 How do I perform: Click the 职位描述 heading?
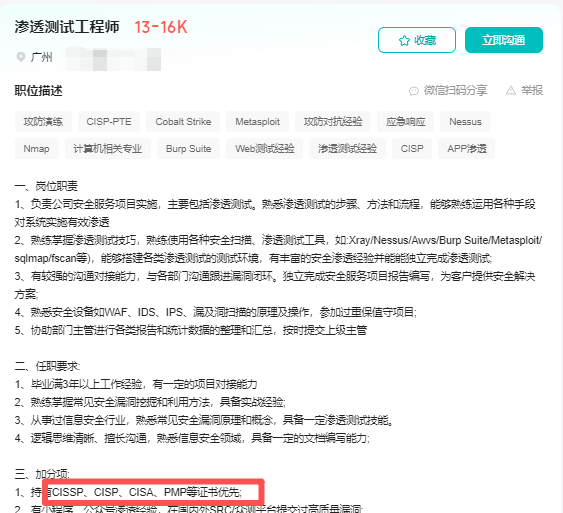tap(38, 90)
